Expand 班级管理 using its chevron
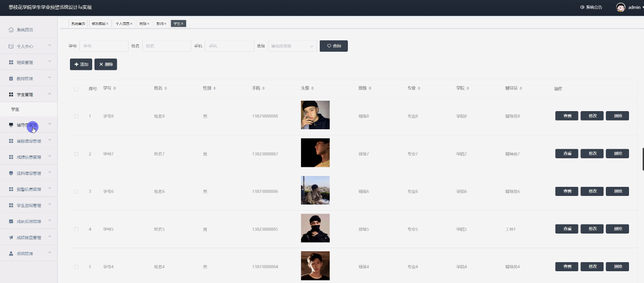Viewport: 644px width, 283px height. coord(50,62)
